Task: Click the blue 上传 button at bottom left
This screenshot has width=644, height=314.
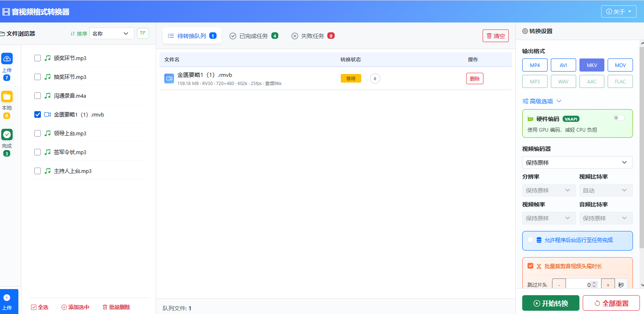Action: click(9, 302)
